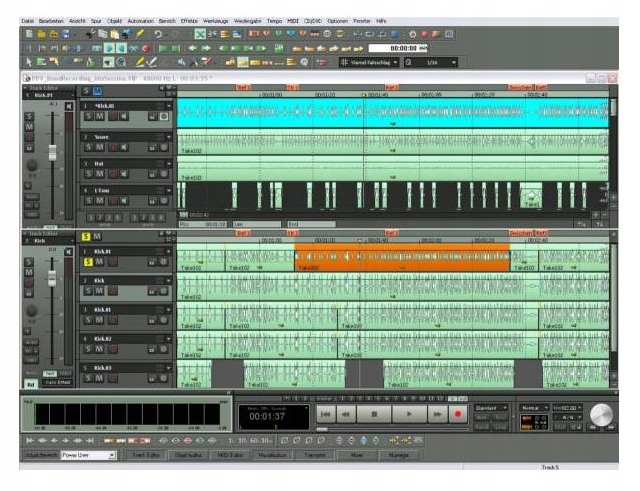Image resolution: width=640 pixels, height=491 pixels.
Task: Click the red transport Record button
Action: click(x=458, y=414)
